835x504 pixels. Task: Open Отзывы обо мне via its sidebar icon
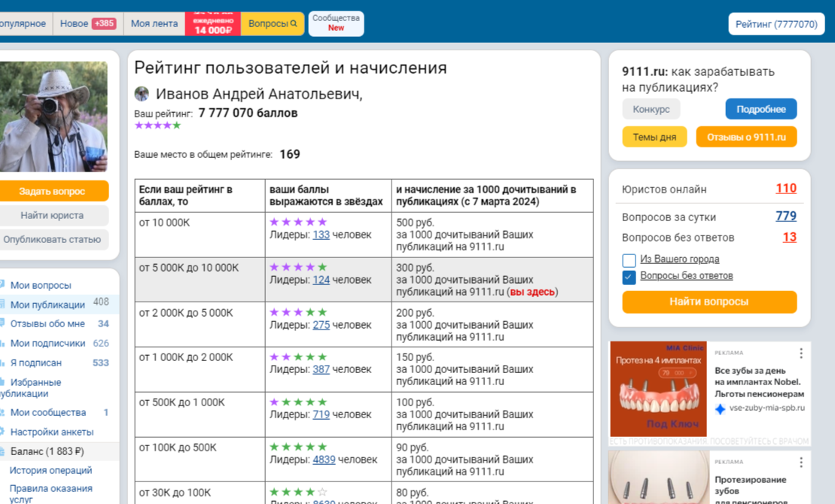coord(4,323)
